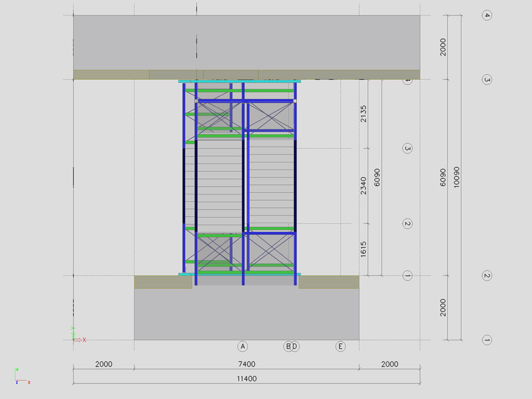
Task: Click the lower grey foundation block
Action: point(246,316)
